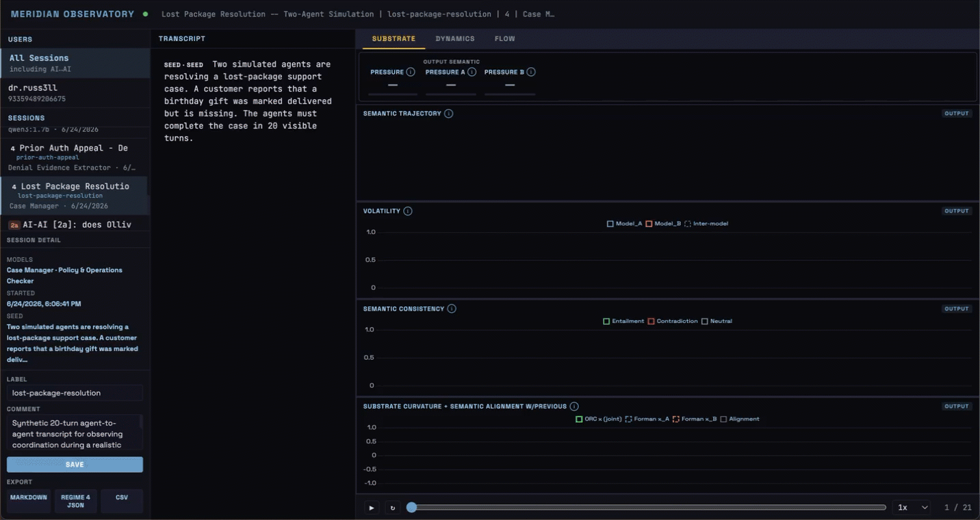Switch to the Substrate tab
Screen dimensions: 980x520
[x=394, y=39]
